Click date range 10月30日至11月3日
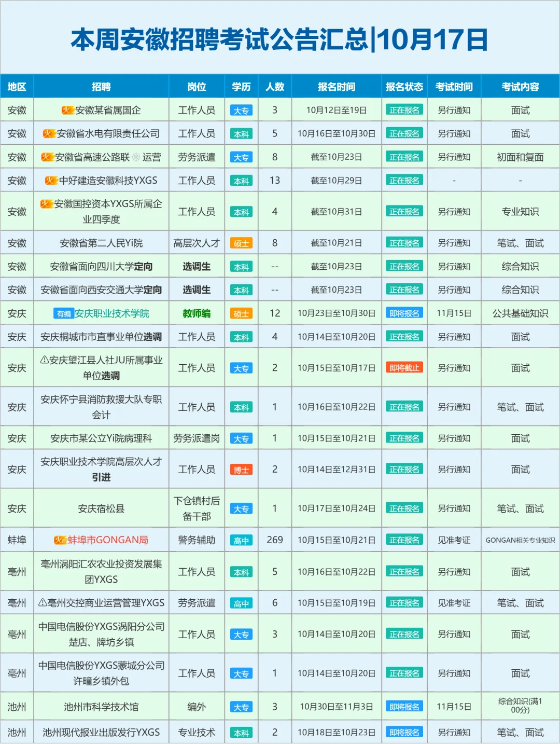Screen dimensions: 560x744 pyautogui.click(x=337, y=707)
